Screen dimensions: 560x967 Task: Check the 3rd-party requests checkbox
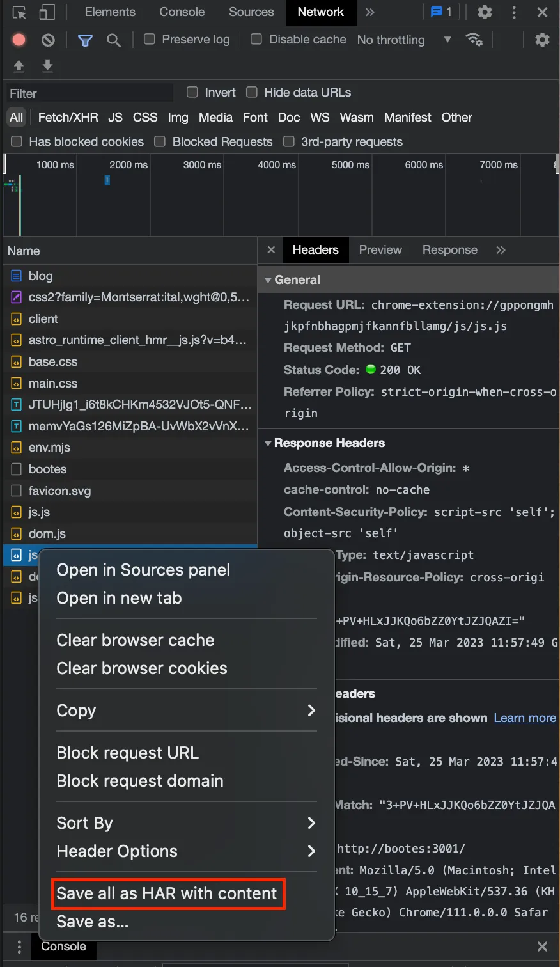click(289, 141)
